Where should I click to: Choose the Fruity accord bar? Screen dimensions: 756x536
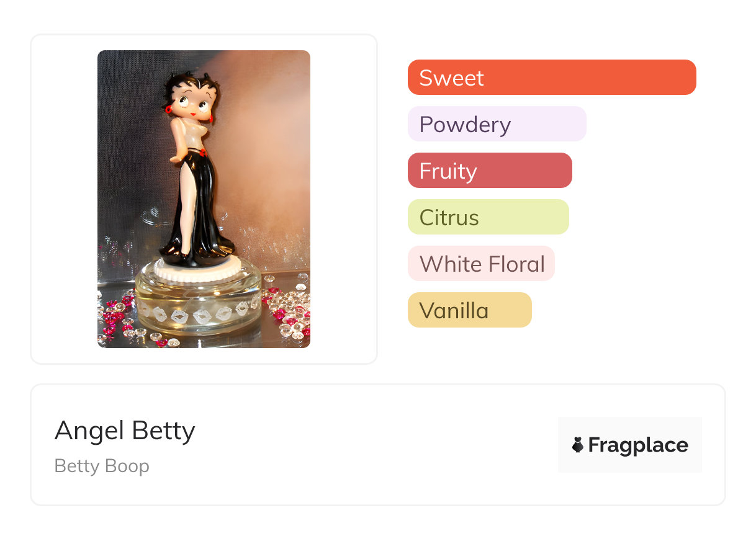(490, 171)
